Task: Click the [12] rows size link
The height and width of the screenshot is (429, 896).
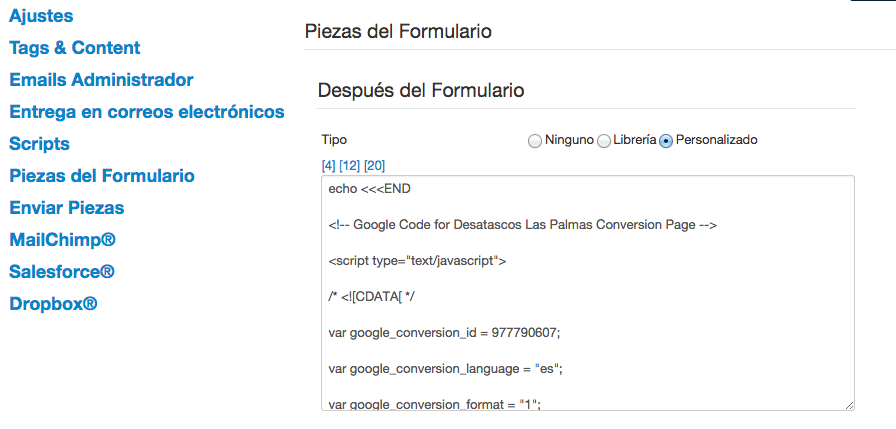Action: click(x=349, y=166)
